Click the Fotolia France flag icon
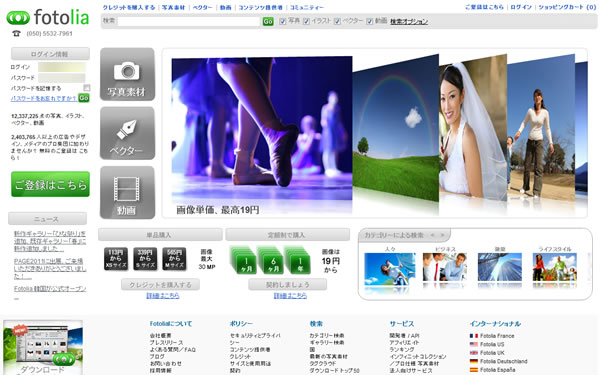600x375 pixels. [474, 336]
